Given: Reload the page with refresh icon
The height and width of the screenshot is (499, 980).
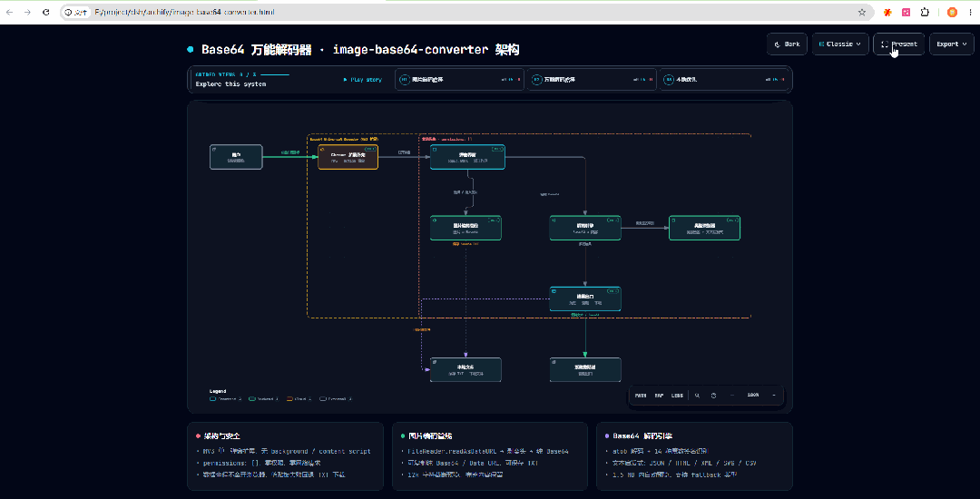Looking at the screenshot, I should click(x=45, y=12).
